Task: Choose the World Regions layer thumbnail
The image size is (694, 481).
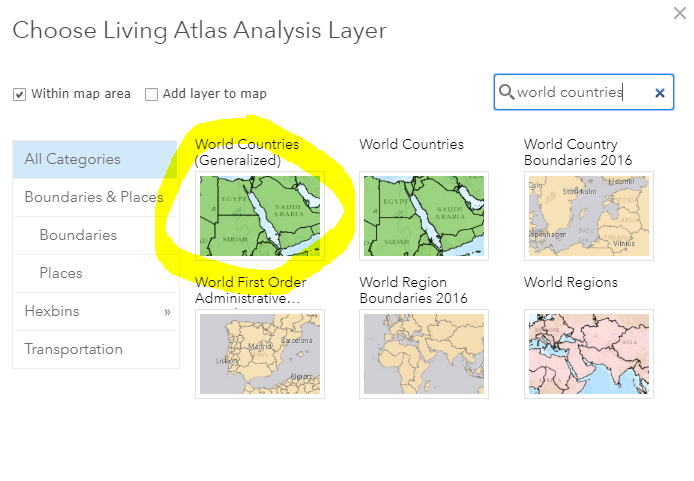Action: tap(589, 354)
